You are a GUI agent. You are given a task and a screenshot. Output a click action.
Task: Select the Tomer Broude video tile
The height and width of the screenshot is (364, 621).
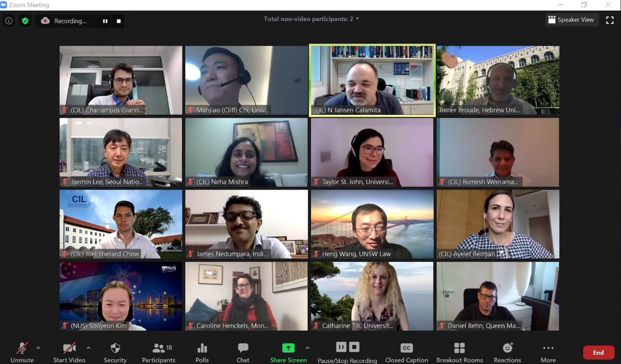pos(498,80)
